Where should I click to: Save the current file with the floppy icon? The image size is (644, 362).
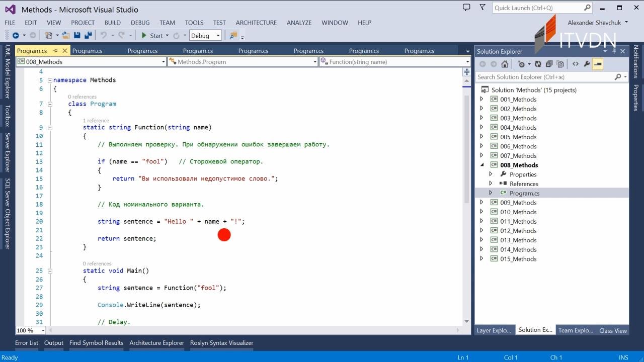(77, 35)
